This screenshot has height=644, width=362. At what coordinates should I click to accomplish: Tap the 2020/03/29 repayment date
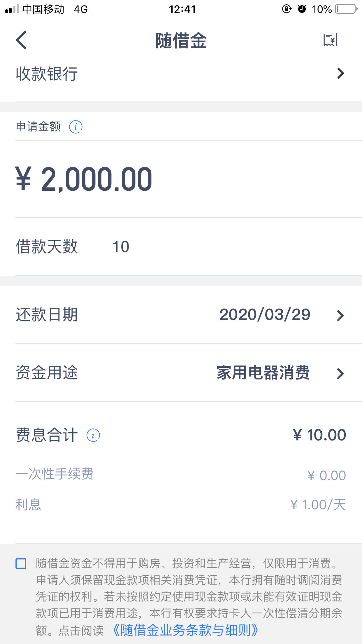[265, 315]
